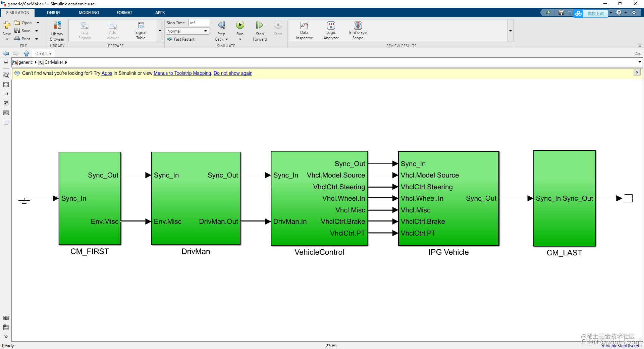Go up to parent with the up arrow

coord(26,54)
